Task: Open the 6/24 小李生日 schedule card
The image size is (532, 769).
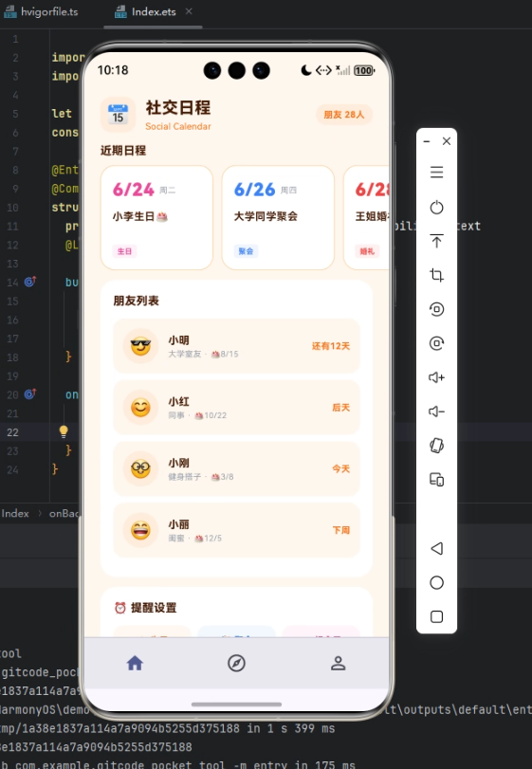Action: click(156, 218)
